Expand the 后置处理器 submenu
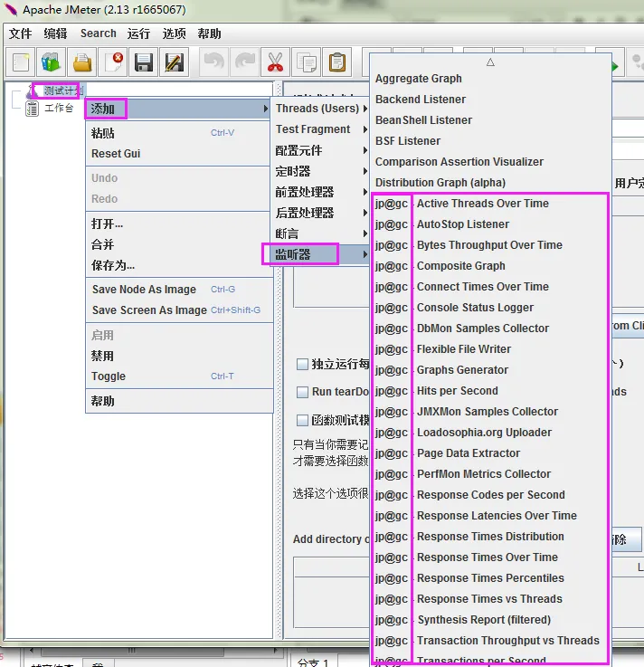 320,213
